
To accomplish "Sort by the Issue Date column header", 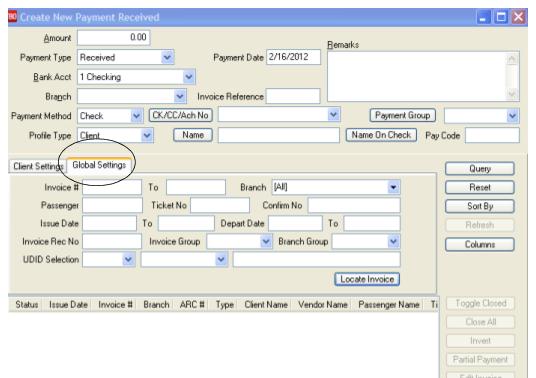I will [x=68, y=305].
